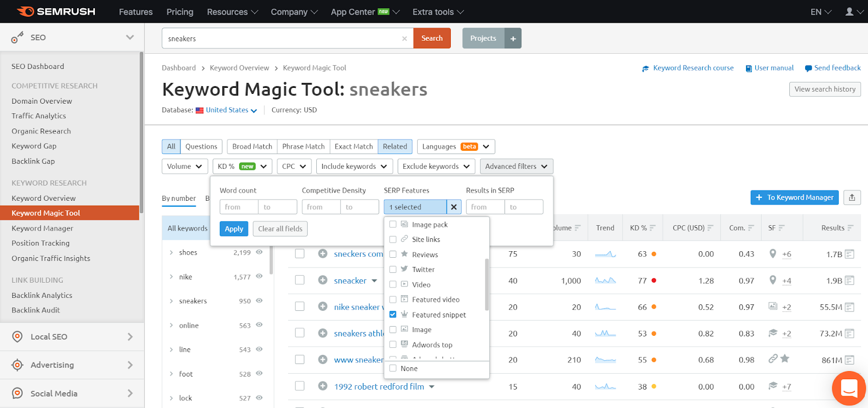Screen dimensions: 868x408
Task: Click the Advertising target icon
Action: pyautogui.click(x=17, y=365)
